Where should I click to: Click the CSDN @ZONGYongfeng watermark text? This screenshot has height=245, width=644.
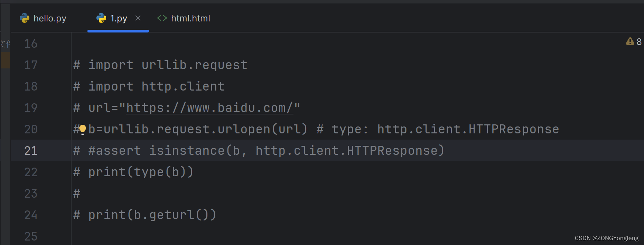point(606,238)
